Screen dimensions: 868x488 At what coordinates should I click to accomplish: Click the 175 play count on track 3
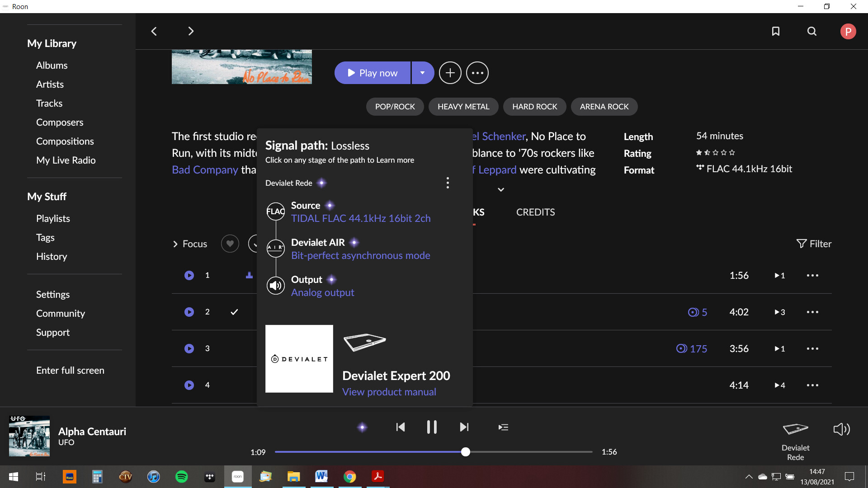click(x=692, y=348)
